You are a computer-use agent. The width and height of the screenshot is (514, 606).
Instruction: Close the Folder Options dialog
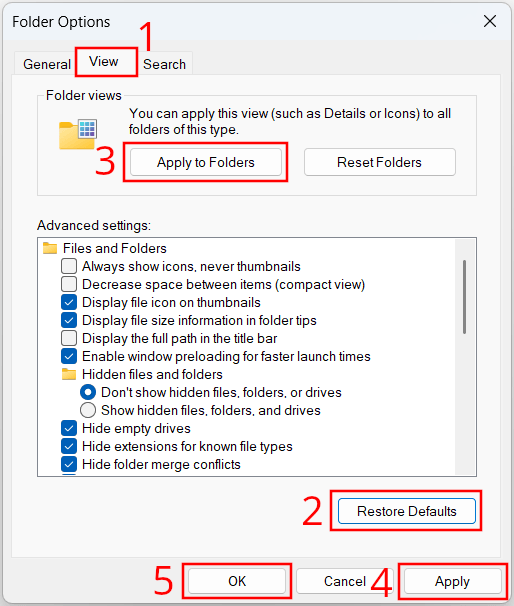point(490,21)
